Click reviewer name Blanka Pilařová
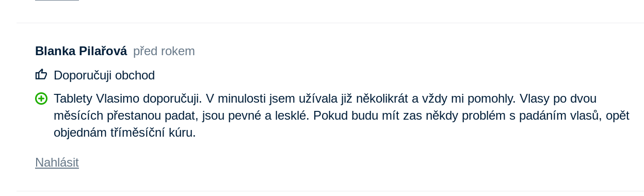The image size is (644, 196). pyautogui.click(x=81, y=51)
